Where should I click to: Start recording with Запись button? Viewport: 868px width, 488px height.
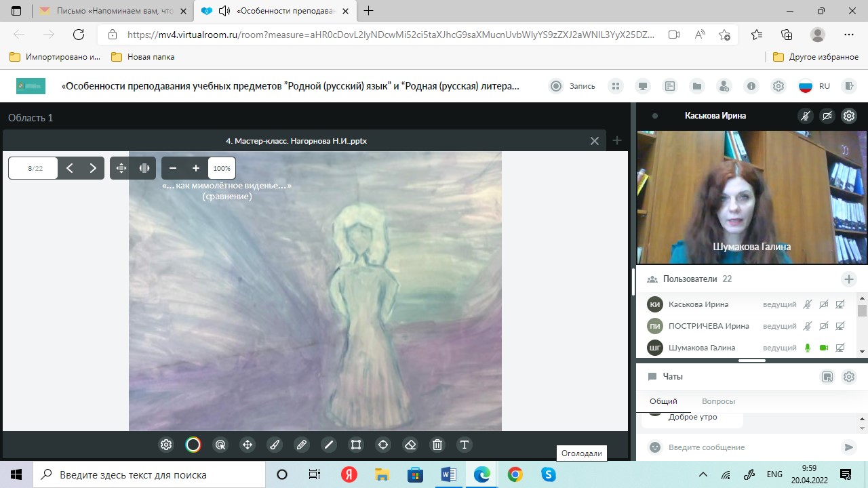pos(573,86)
